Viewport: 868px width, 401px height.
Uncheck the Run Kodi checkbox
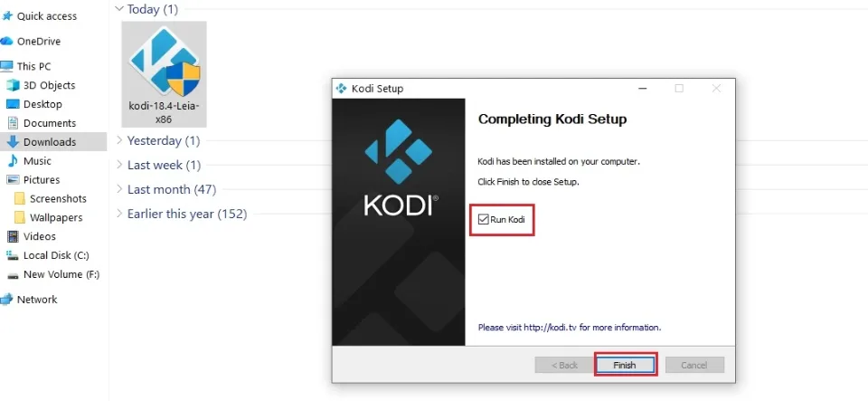pos(484,220)
